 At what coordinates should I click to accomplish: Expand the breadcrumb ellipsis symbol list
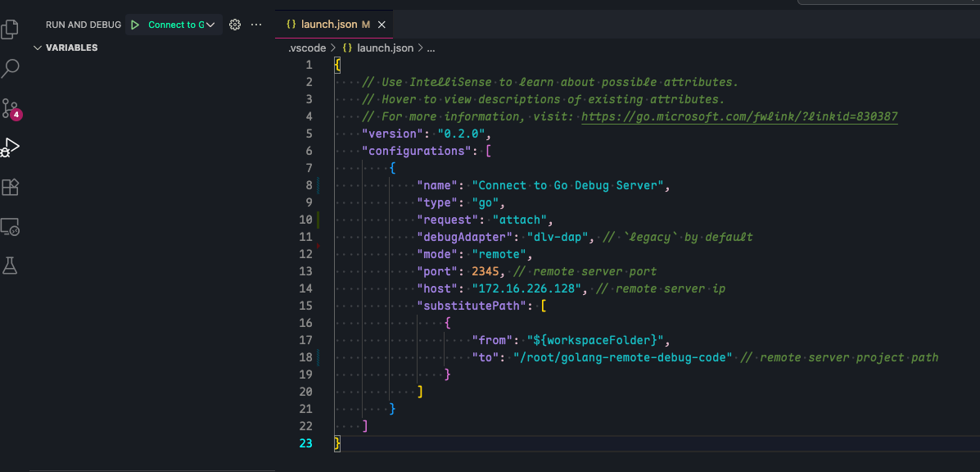point(431,48)
